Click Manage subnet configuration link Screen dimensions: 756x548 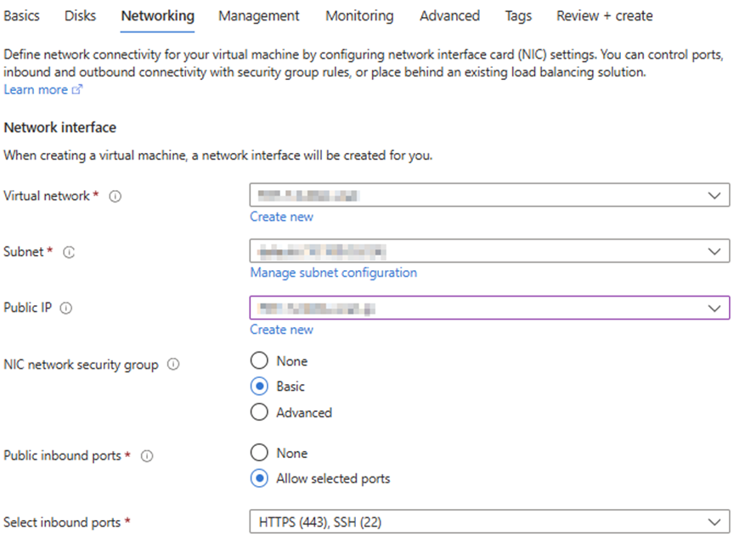click(x=333, y=273)
